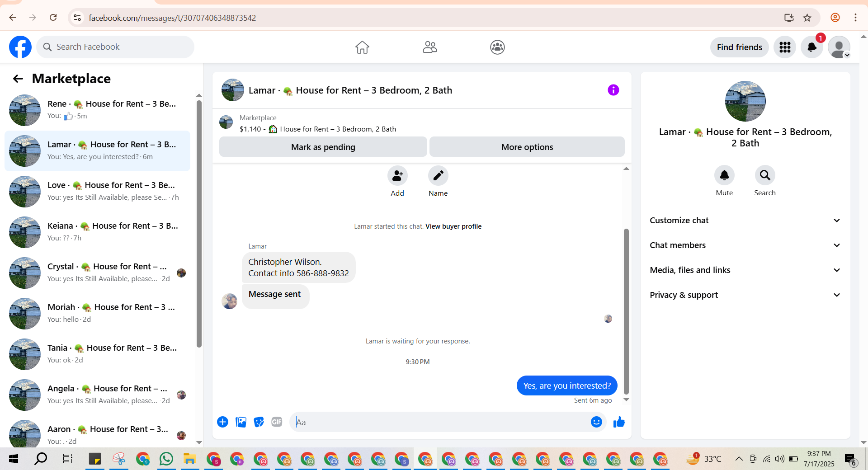Go back in the browser

(x=13, y=18)
